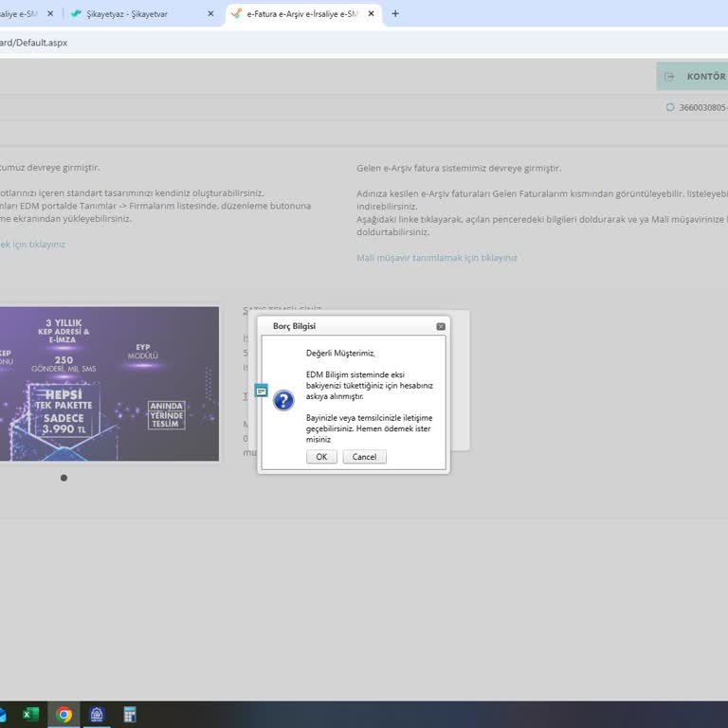Click the Chrome icon in the taskbar
Screen dimensions: 728x728
pyautogui.click(x=64, y=715)
